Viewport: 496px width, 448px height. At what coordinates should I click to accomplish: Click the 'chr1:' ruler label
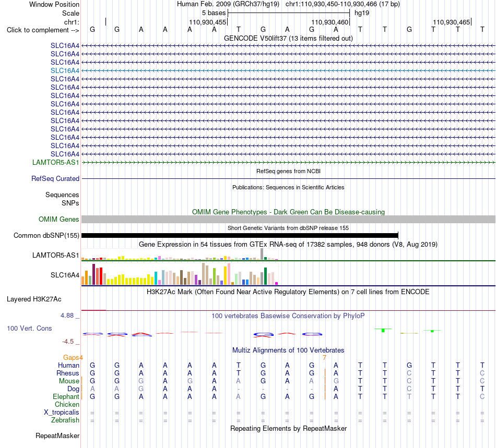click(72, 22)
